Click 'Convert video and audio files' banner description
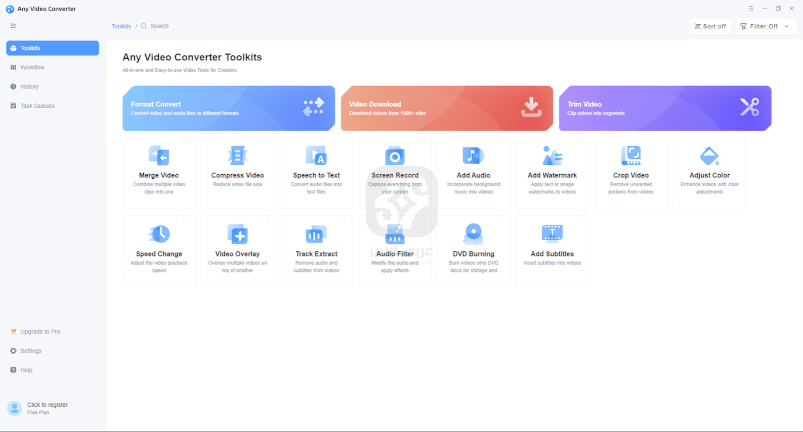 tap(185, 113)
